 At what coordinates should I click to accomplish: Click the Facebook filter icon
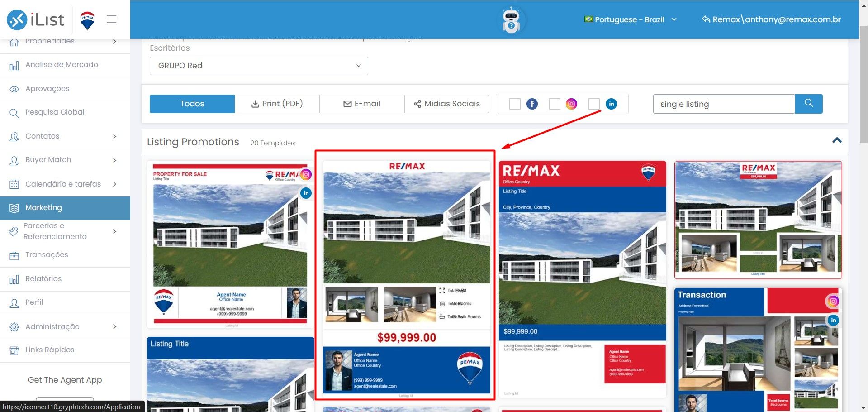532,104
